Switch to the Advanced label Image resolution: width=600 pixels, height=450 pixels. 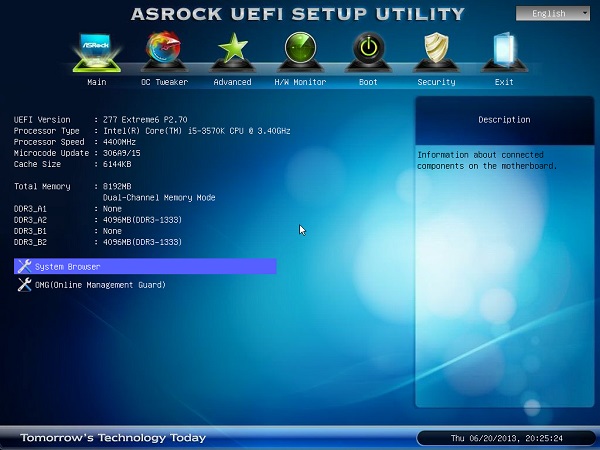232,82
